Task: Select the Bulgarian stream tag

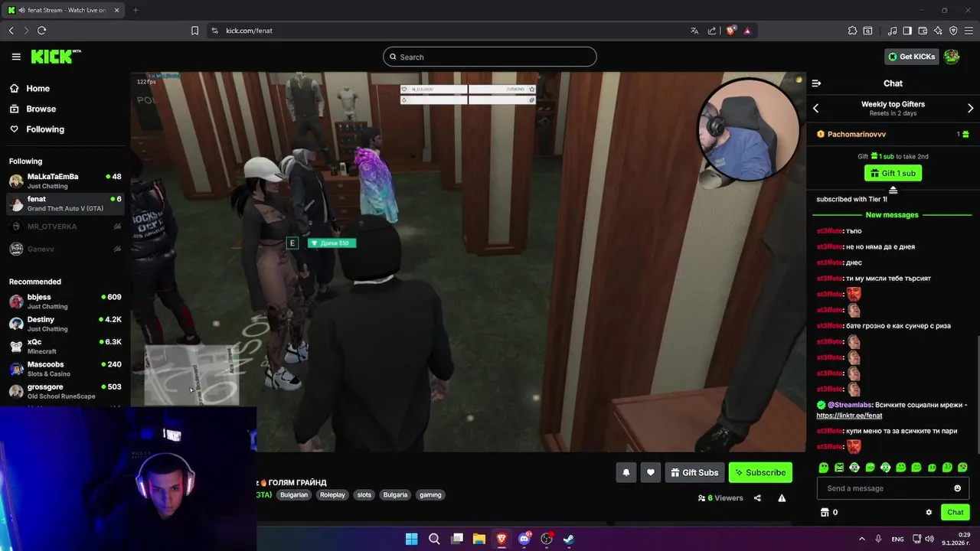Action: click(x=294, y=495)
